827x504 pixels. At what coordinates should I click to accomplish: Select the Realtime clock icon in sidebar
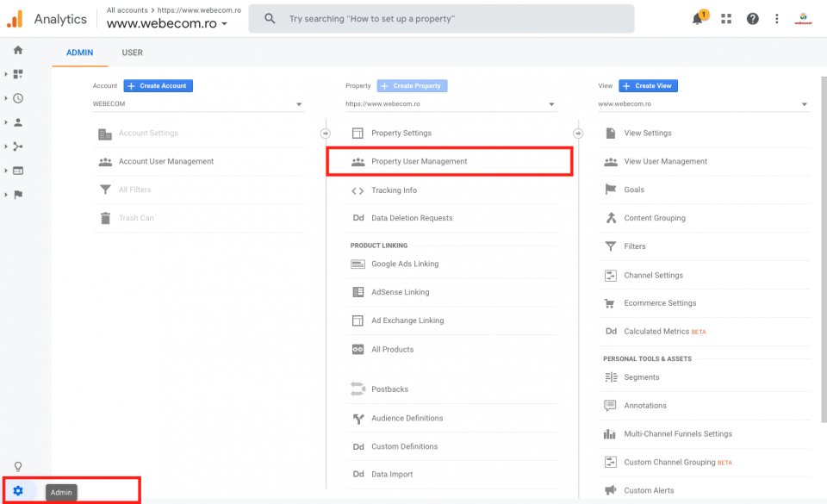[x=17, y=99]
